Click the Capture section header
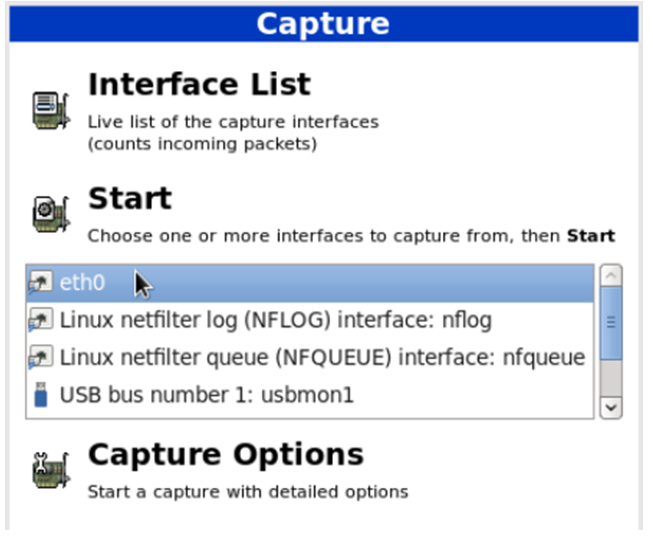This screenshot has height=541, width=653. (x=323, y=23)
